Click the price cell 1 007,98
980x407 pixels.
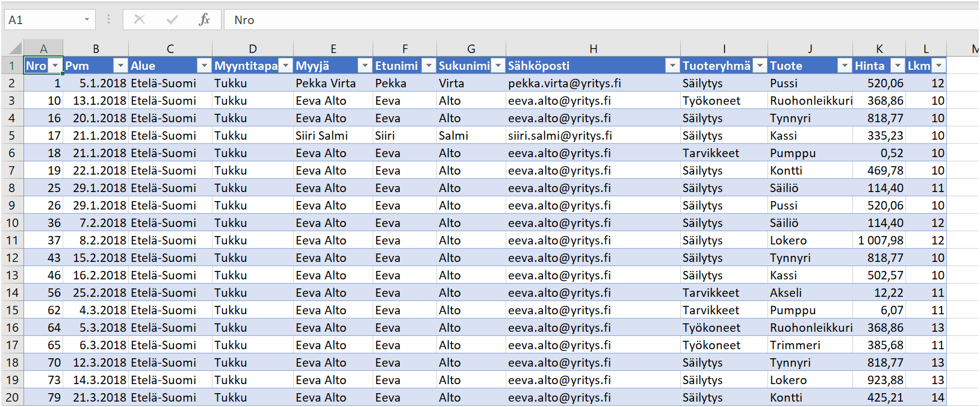pyautogui.click(x=879, y=240)
